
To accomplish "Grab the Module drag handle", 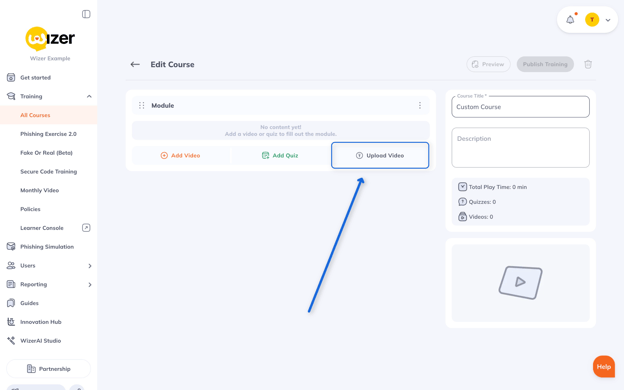I will (x=141, y=105).
